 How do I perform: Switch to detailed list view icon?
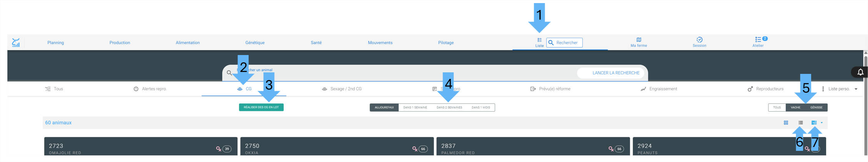coord(814,123)
